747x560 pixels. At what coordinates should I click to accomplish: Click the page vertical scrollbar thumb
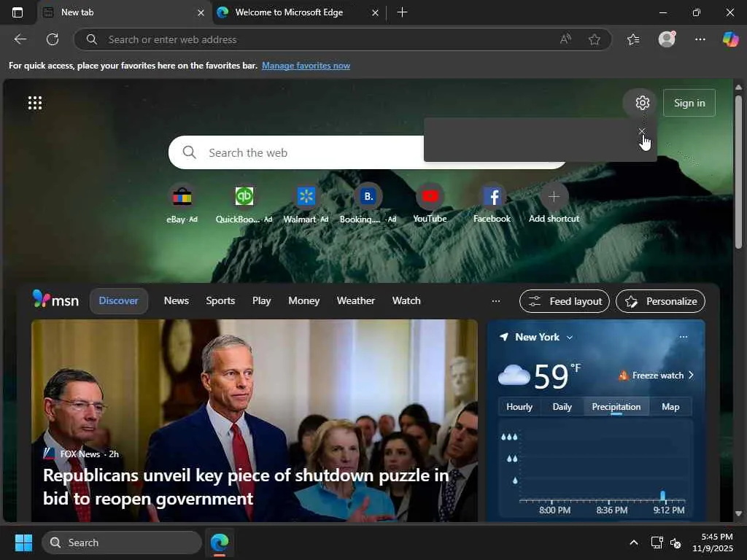(738, 171)
